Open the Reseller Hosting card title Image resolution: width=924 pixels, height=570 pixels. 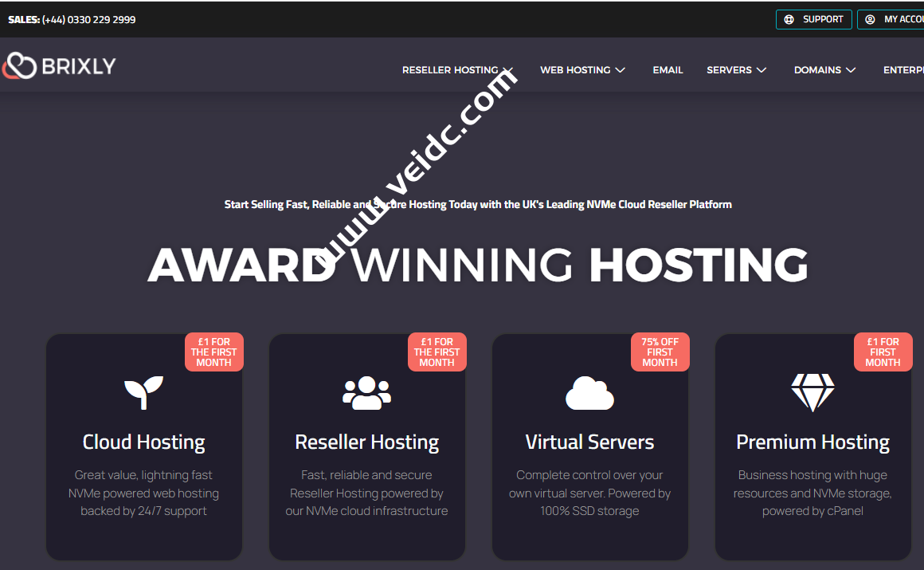366,442
